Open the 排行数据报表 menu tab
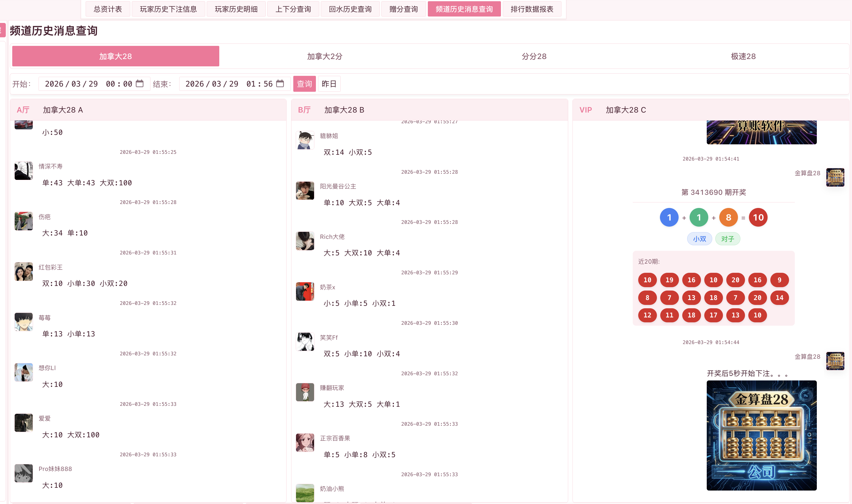This screenshot has height=504, width=852. pos(532,9)
